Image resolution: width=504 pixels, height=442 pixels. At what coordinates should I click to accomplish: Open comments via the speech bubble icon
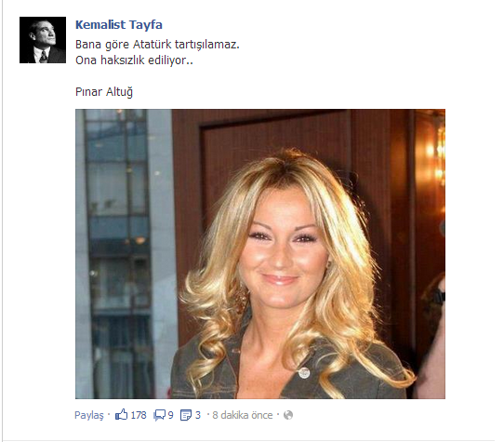pos(159,415)
